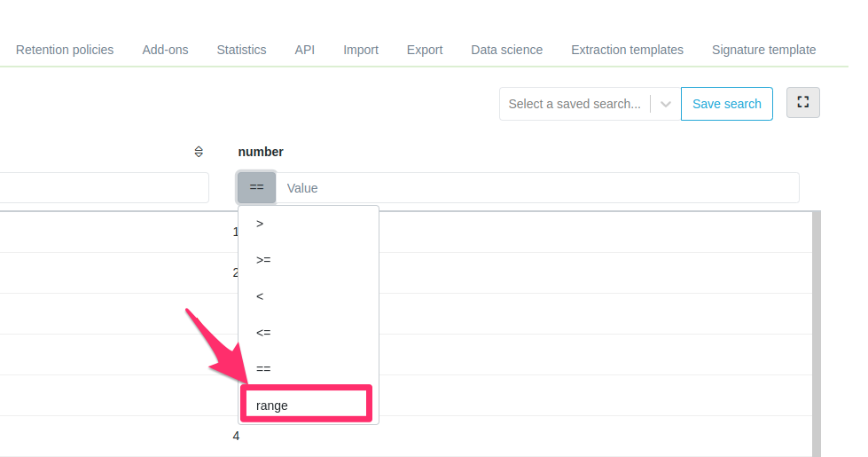
Task: Switch to the Add-ons tab
Action: pos(165,50)
